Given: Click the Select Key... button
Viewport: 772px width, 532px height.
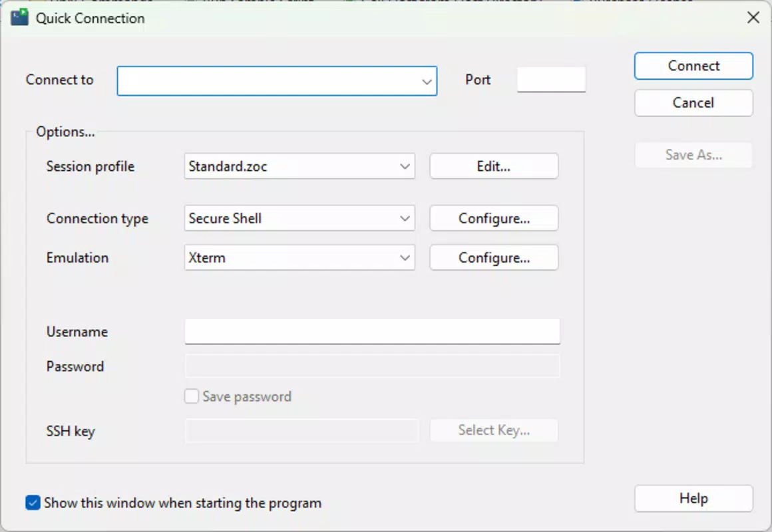Looking at the screenshot, I should click(494, 430).
